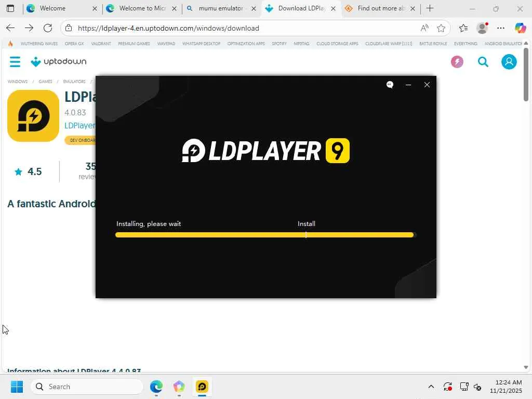Go to the Emulators breadcrumb
This screenshot has height=399, width=532.
(x=74, y=82)
